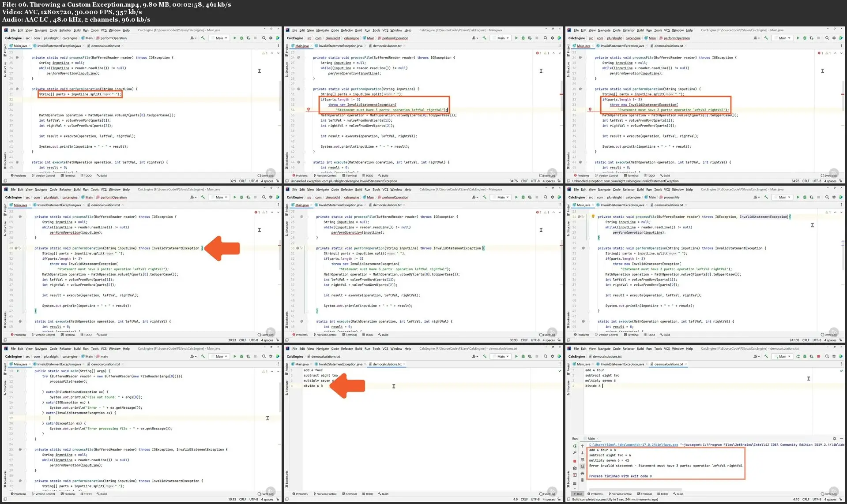Image resolution: width=847 pixels, height=504 pixels.
Task: Click the down-arrow icon in the Run console
Action: coord(582,453)
